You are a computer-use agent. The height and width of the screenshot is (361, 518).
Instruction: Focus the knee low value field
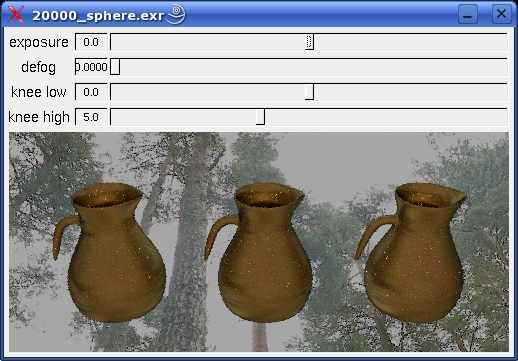tap(91, 92)
